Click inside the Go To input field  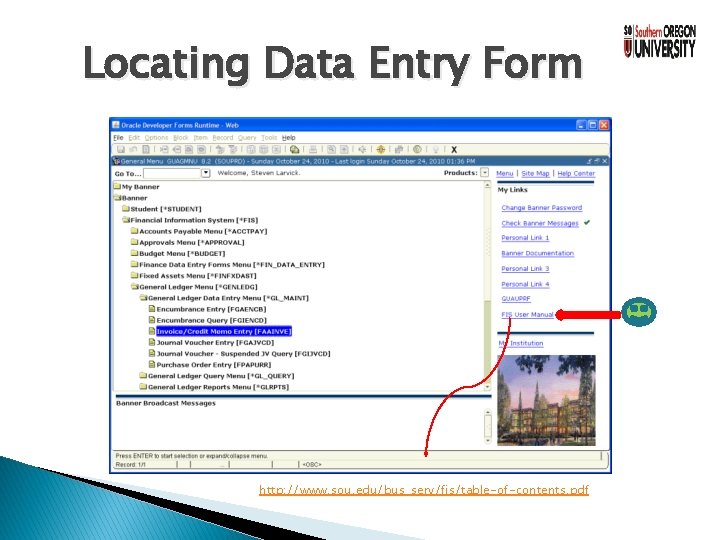point(172,173)
